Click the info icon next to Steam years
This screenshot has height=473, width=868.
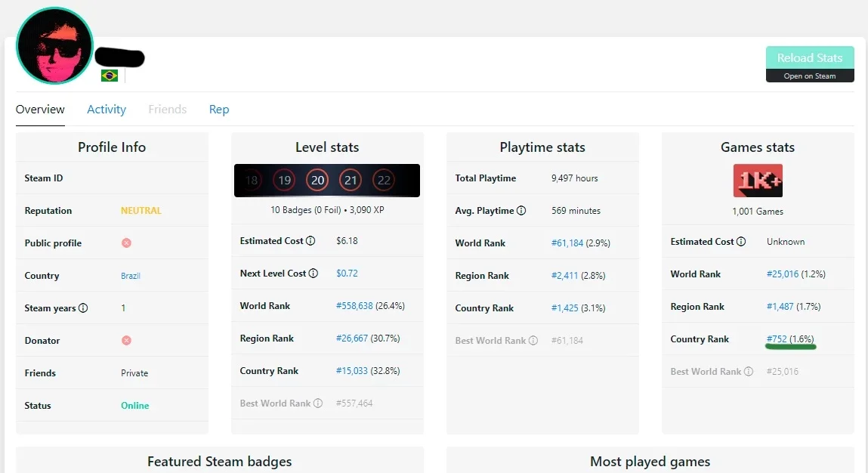(83, 308)
